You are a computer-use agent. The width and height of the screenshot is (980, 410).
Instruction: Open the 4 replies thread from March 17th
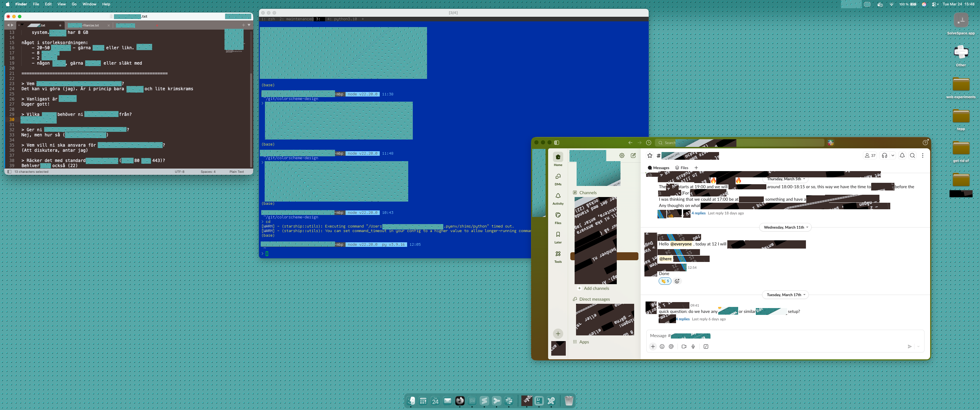[x=683, y=319]
